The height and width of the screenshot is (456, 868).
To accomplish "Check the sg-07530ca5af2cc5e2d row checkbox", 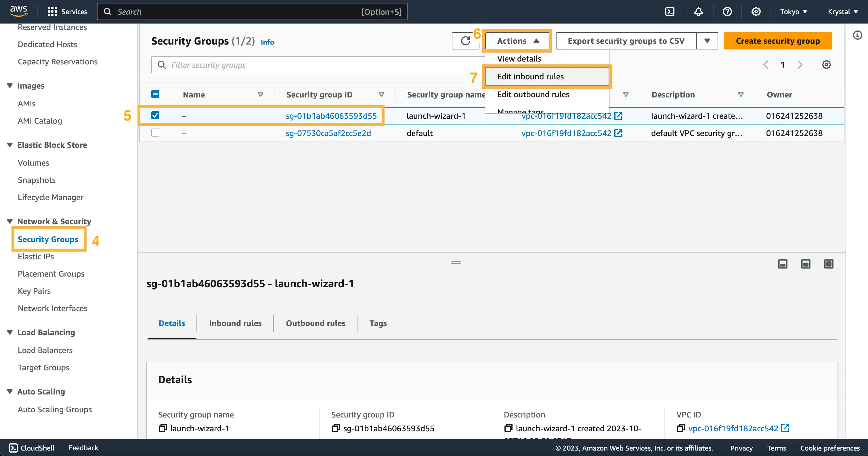I will [x=155, y=133].
